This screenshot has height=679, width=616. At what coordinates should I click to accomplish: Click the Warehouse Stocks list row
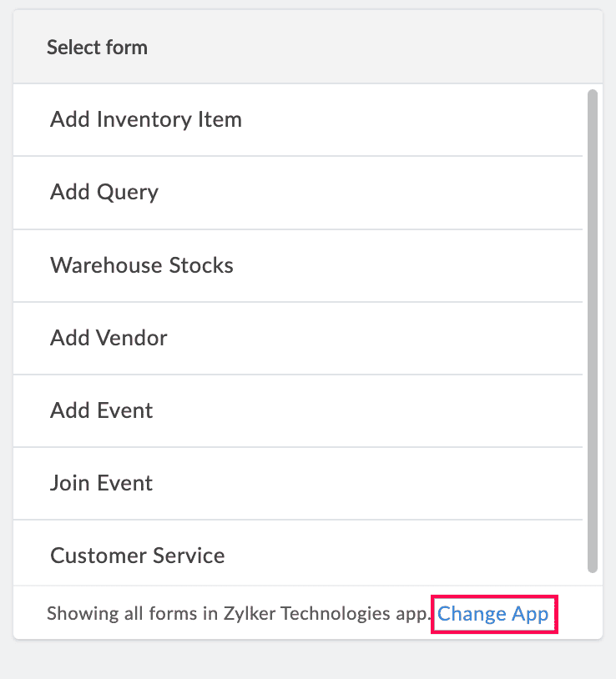tap(142, 265)
